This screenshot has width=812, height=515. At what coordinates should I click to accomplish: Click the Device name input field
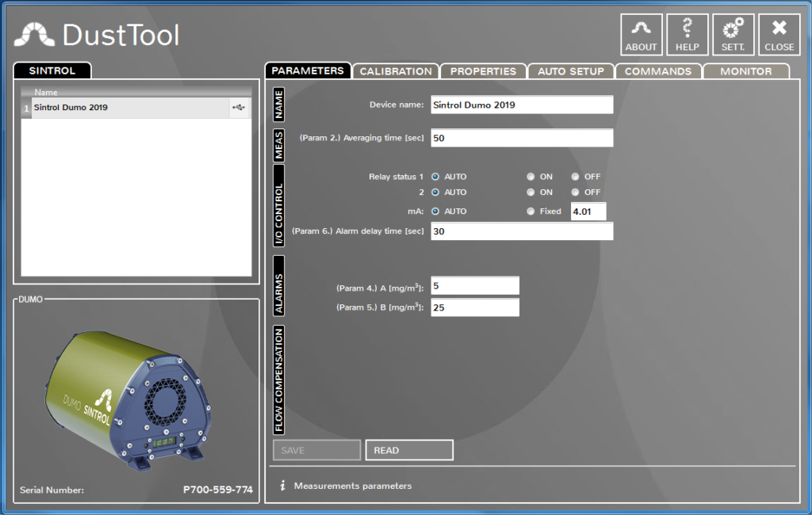(x=522, y=105)
